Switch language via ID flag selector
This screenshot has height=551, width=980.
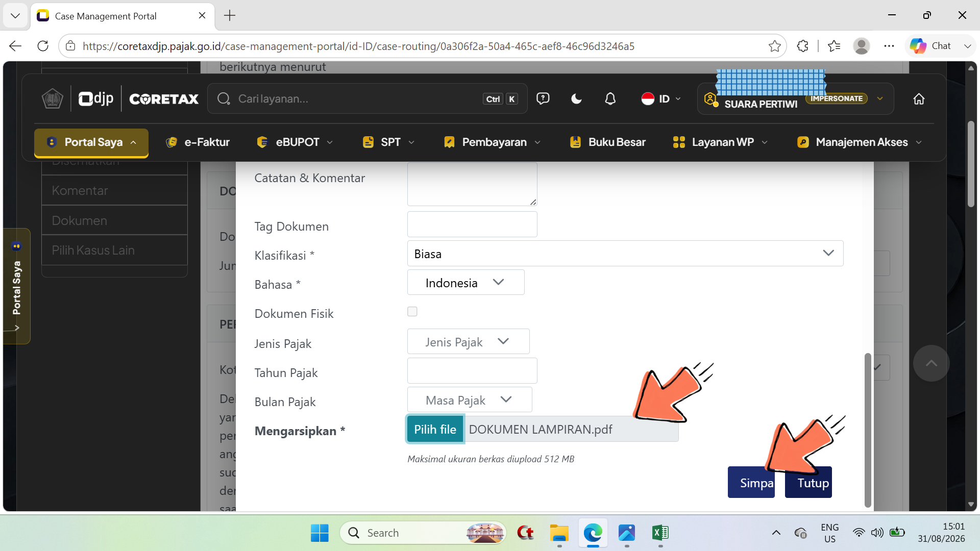click(661, 99)
